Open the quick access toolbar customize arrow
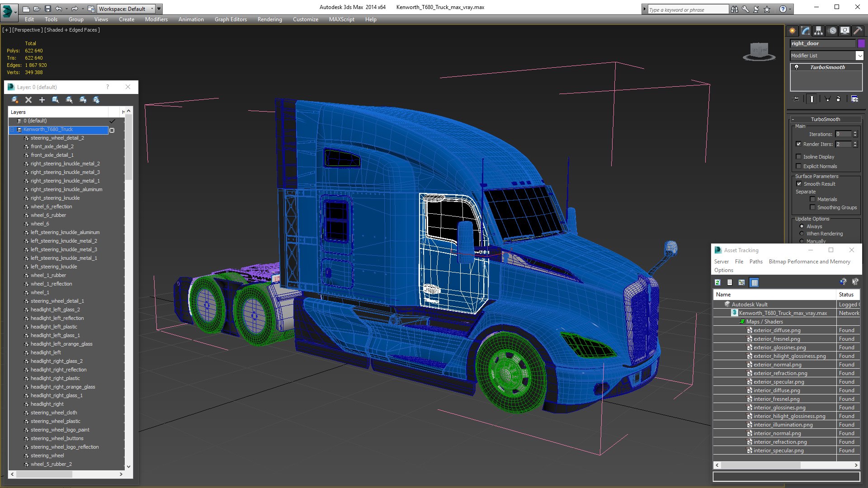The width and height of the screenshot is (868, 488). point(159,9)
